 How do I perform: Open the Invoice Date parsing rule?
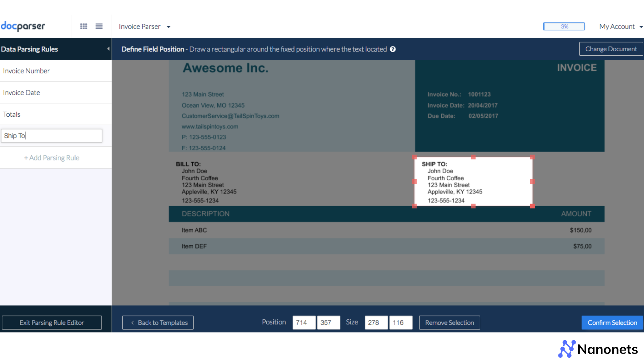pos(21,93)
